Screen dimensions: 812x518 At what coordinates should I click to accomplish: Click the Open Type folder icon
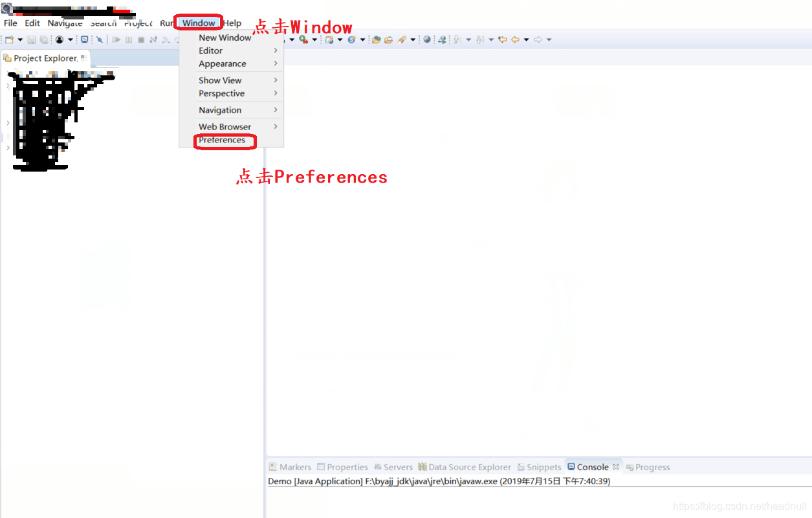376,39
